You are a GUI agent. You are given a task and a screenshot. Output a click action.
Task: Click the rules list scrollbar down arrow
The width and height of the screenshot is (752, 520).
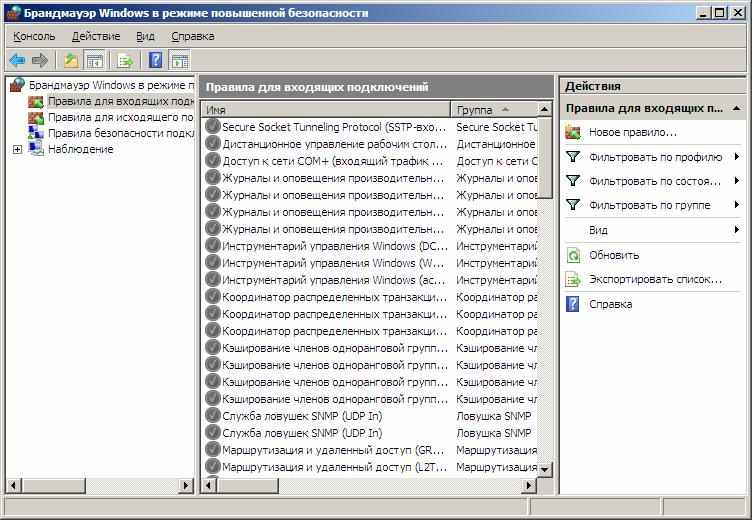[544, 469]
